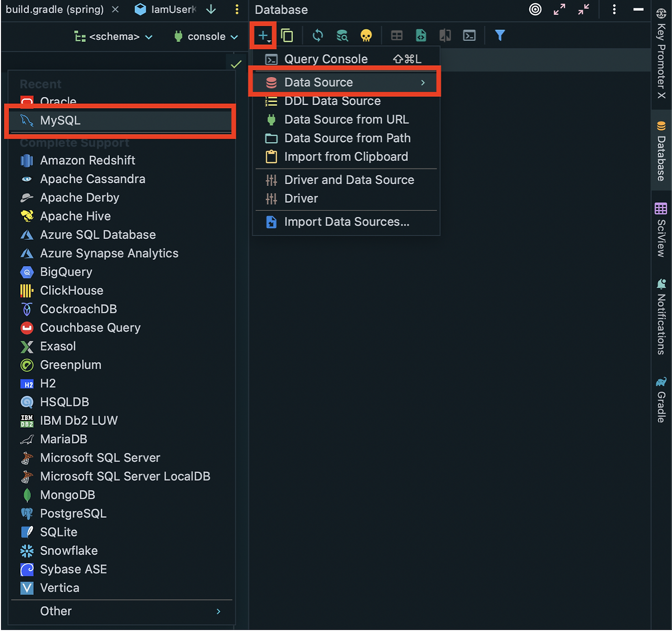Open the Key Promoter X side panel
672x631 pixels.
(x=661, y=54)
